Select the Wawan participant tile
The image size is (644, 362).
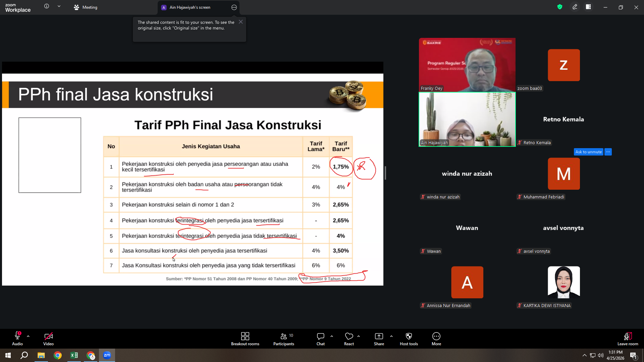(467, 228)
